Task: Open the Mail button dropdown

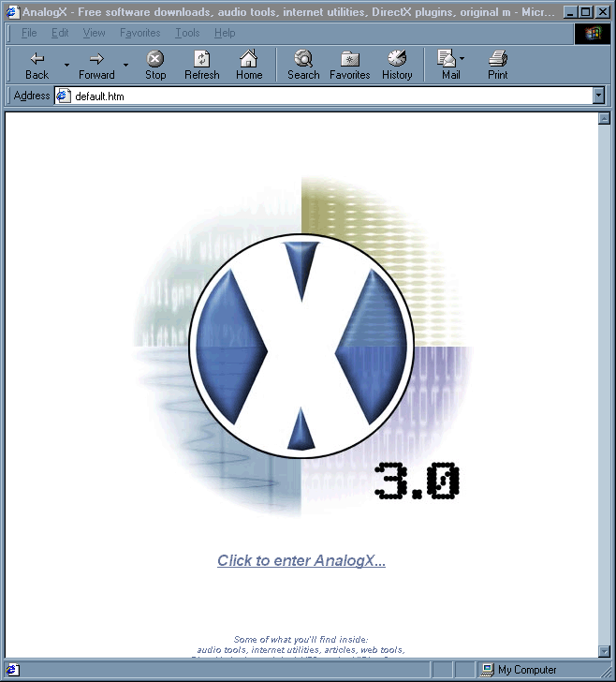Action: click(x=462, y=59)
